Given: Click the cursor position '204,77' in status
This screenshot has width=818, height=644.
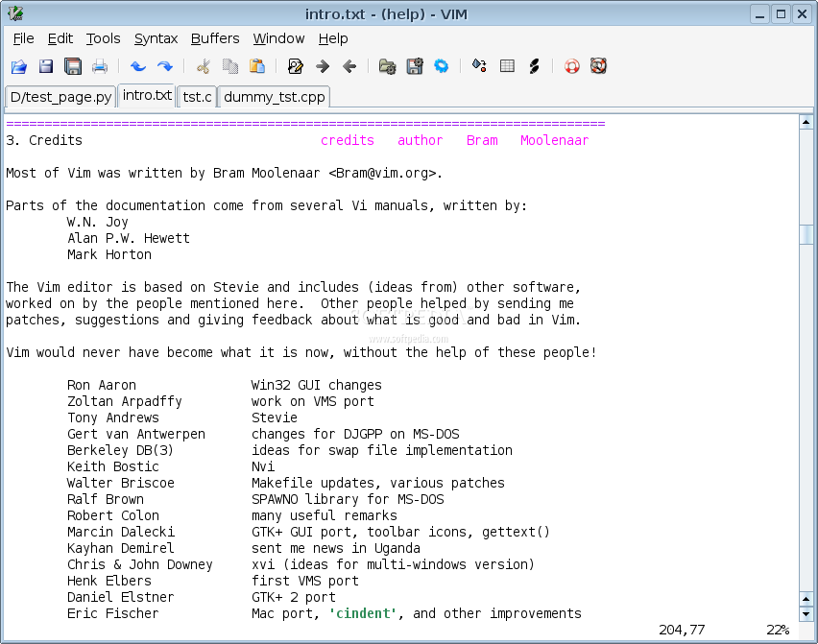Looking at the screenshot, I should 682,630.
